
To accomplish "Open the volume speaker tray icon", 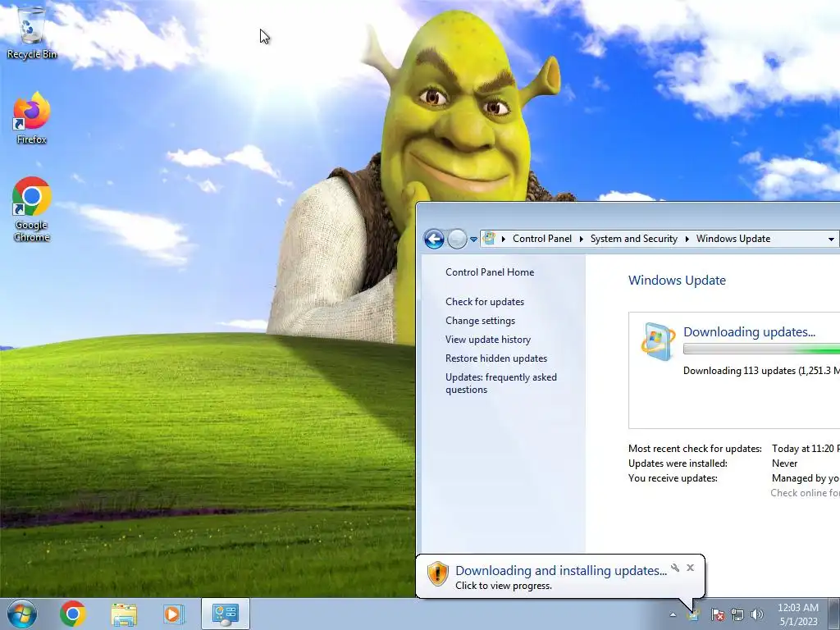I will pyautogui.click(x=757, y=614).
